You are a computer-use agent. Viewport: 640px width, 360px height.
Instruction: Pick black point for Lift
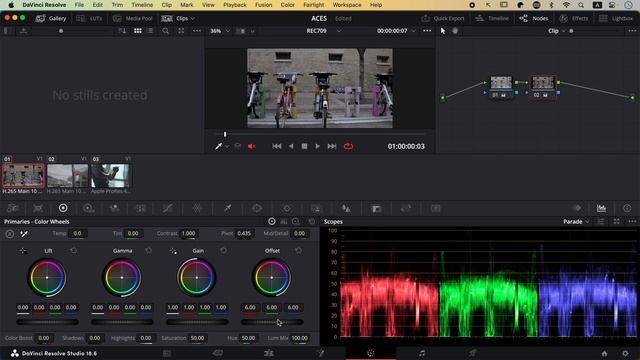click(23, 251)
